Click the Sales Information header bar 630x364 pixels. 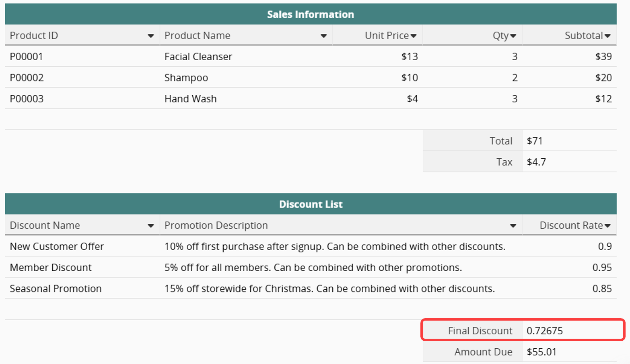point(311,14)
